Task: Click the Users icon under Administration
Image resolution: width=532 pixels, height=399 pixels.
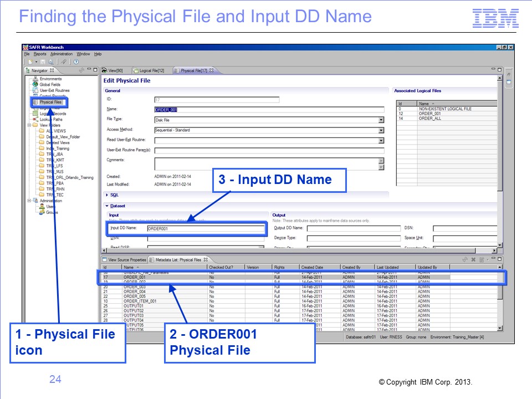Action: point(42,206)
